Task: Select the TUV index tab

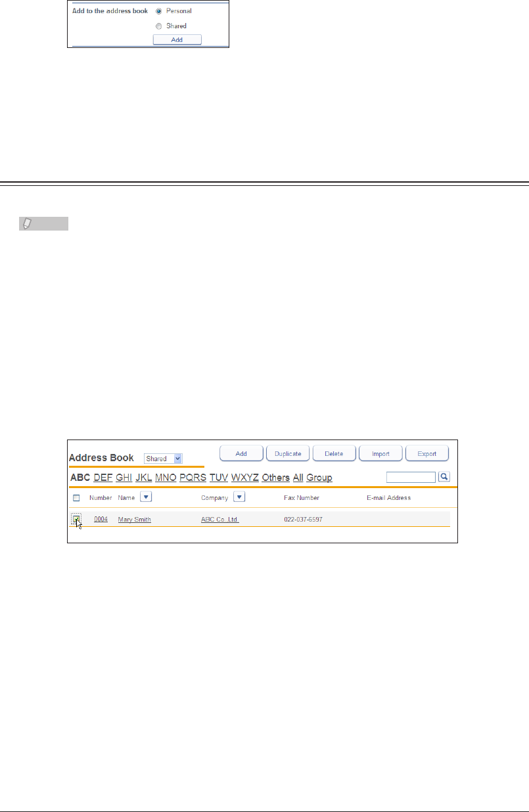Action: click(x=219, y=478)
